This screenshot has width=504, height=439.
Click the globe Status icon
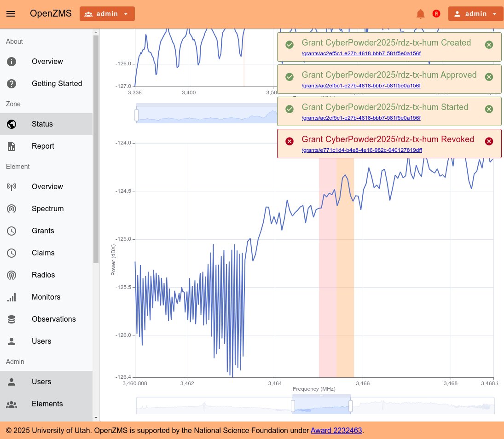(x=12, y=124)
